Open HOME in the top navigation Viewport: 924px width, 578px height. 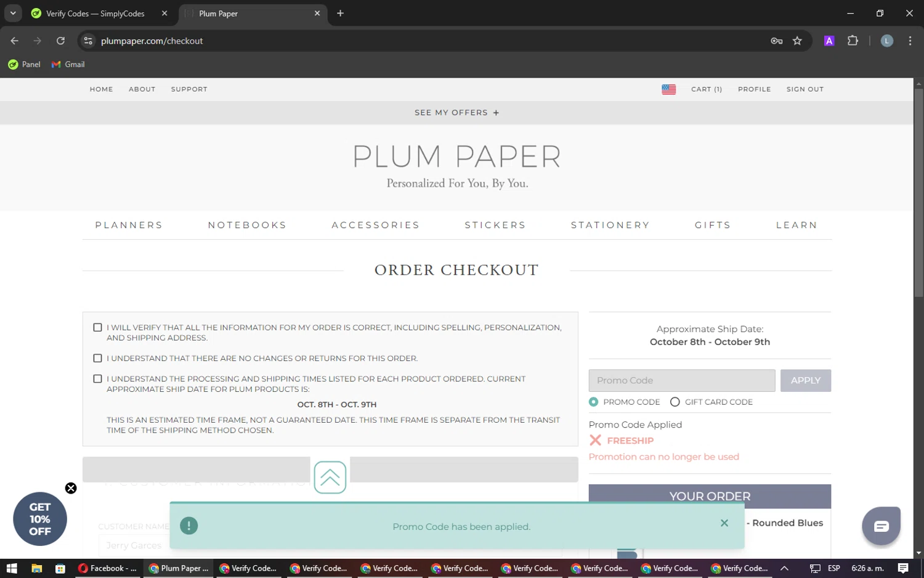click(101, 89)
